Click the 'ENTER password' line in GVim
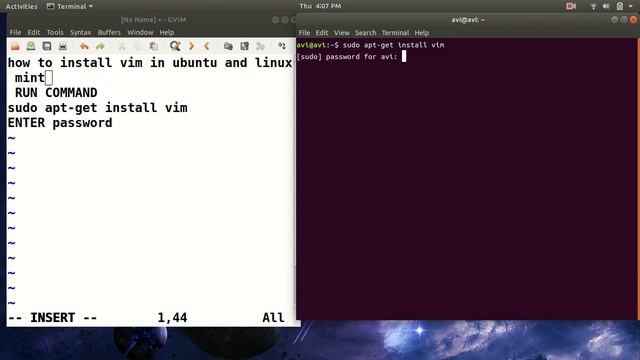 click(60, 123)
